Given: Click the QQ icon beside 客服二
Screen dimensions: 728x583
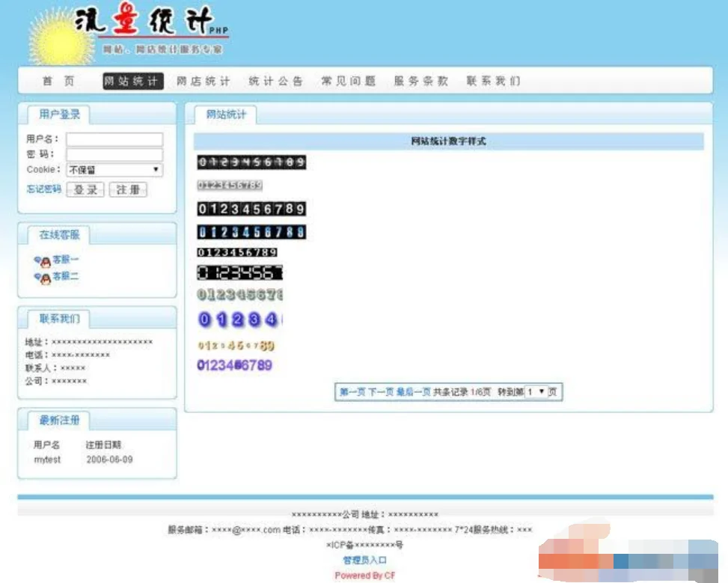Looking at the screenshot, I should (x=43, y=278).
